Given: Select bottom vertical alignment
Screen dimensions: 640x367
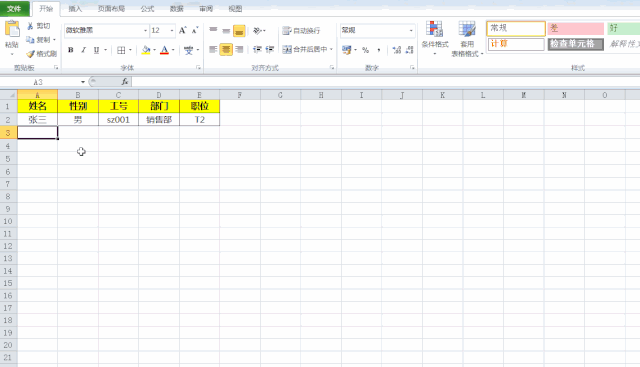Looking at the screenshot, I should 239,31.
